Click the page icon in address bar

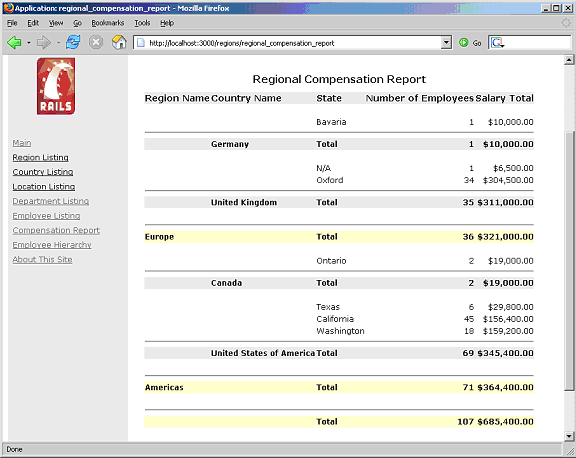click(141, 43)
